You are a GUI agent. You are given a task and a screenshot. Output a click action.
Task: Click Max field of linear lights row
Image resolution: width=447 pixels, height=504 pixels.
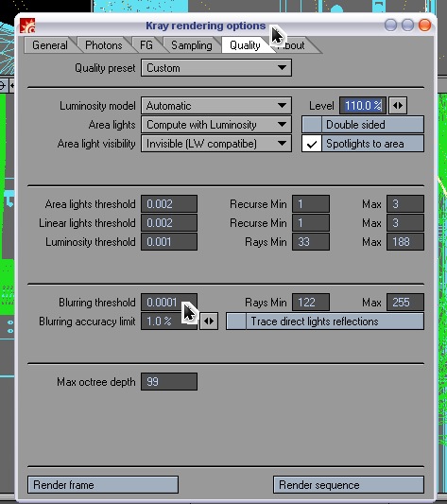click(405, 223)
